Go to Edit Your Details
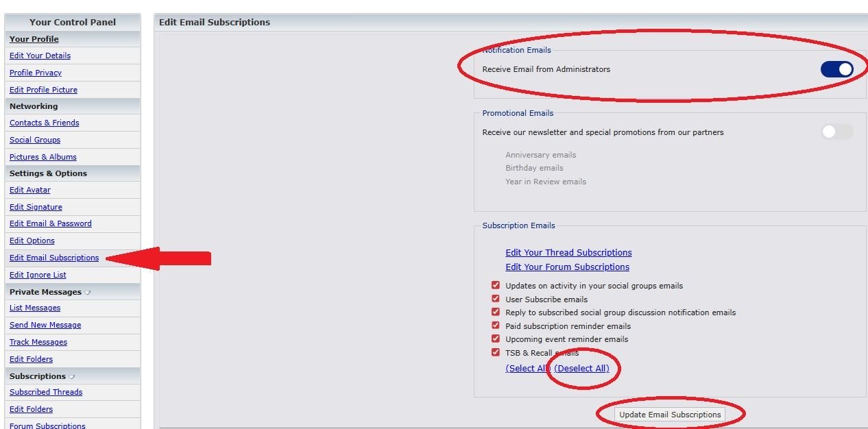This screenshot has width=868, height=429. coord(40,56)
